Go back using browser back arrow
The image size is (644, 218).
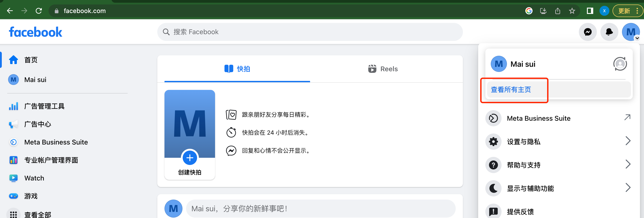[x=10, y=11]
